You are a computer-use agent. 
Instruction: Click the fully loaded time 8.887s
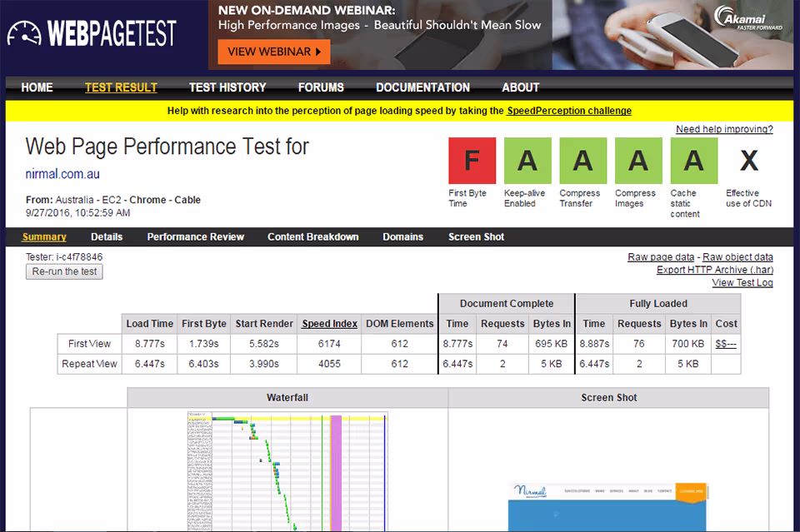tap(594, 344)
